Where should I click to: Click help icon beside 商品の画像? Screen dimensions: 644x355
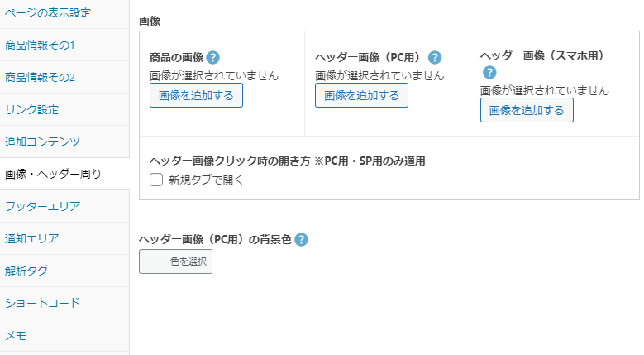pos(212,58)
